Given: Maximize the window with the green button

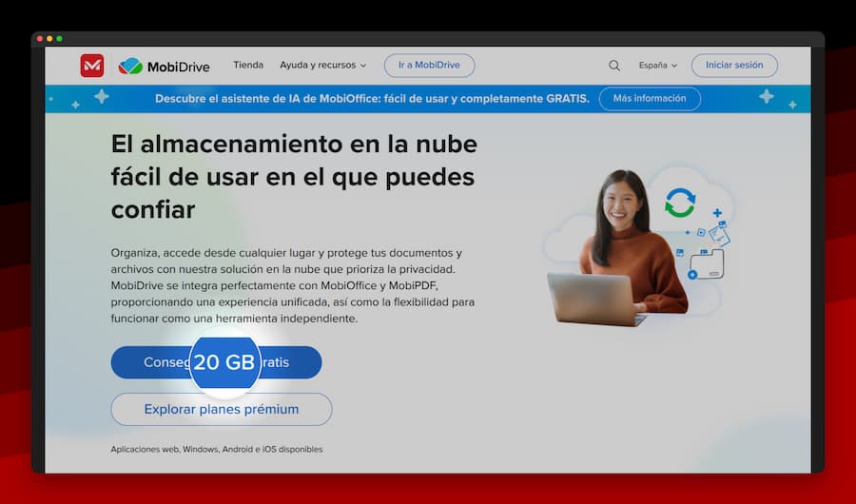Looking at the screenshot, I should coord(60,39).
